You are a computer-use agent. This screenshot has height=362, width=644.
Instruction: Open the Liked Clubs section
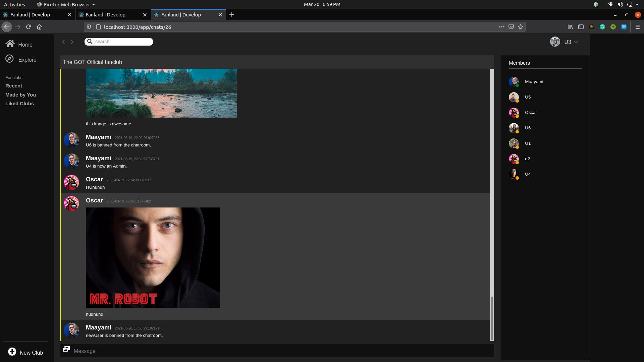point(19,103)
